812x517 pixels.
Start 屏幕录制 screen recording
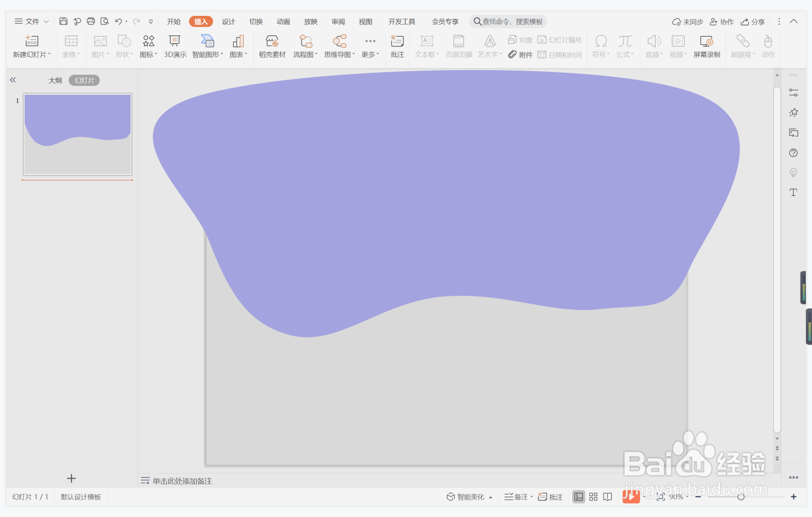(x=707, y=46)
